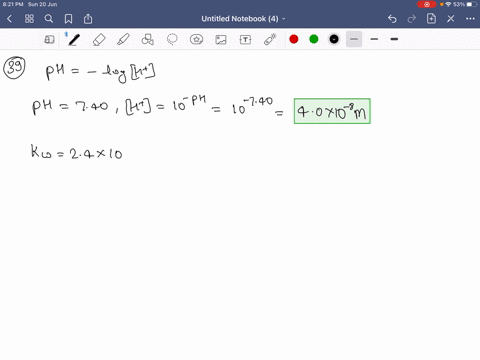480x360 pixels.
Task: Select the Lasso tool
Action: [x=172, y=40]
